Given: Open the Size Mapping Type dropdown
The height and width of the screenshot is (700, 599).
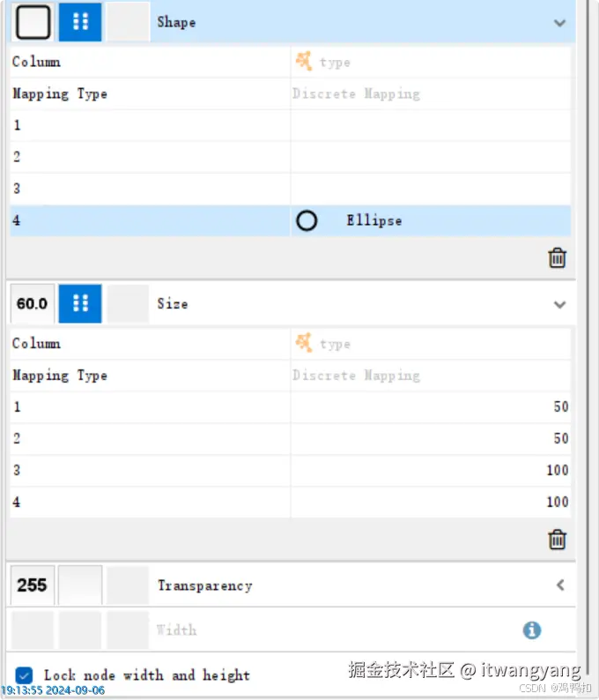Looking at the screenshot, I should pyautogui.click(x=430, y=376).
